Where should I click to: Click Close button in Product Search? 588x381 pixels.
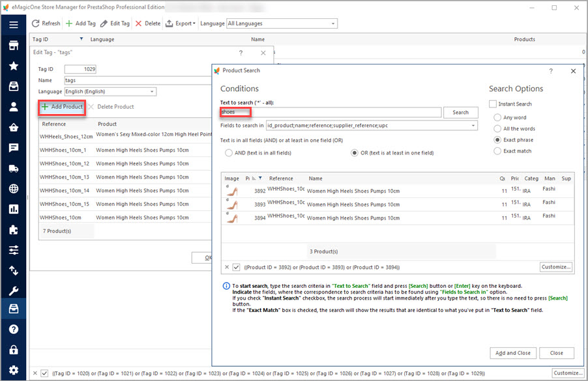(557, 353)
